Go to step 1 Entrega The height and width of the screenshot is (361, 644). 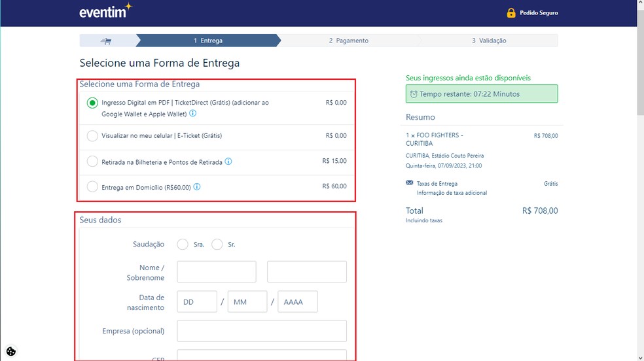(x=208, y=41)
